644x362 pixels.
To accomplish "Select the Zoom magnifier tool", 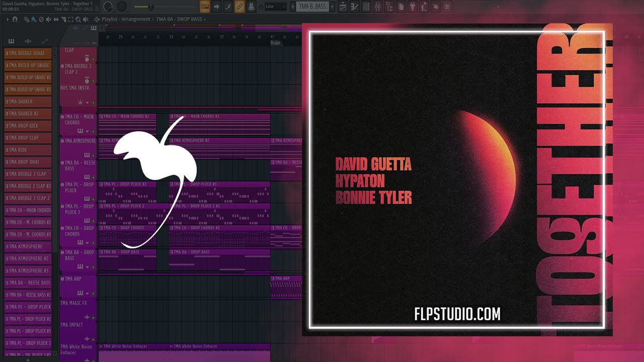I will (x=78, y=19).
